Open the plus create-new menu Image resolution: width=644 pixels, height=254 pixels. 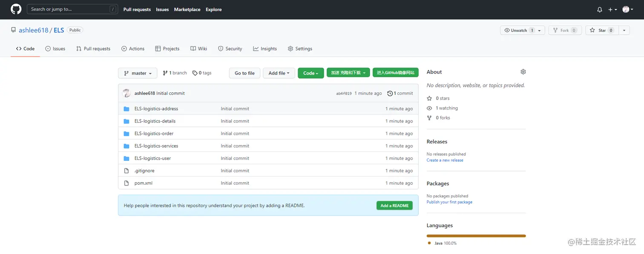coord(613,9)
